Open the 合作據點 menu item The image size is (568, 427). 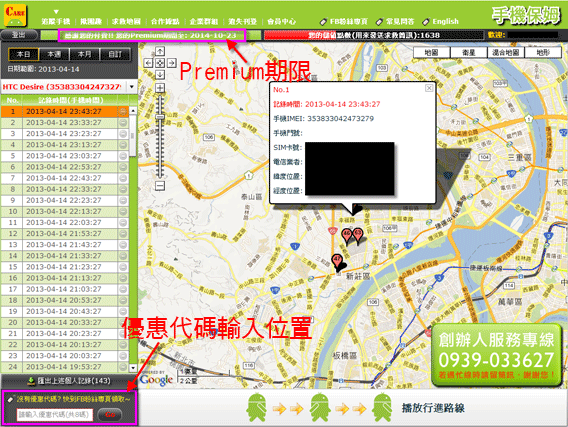[x=165, y=21]
